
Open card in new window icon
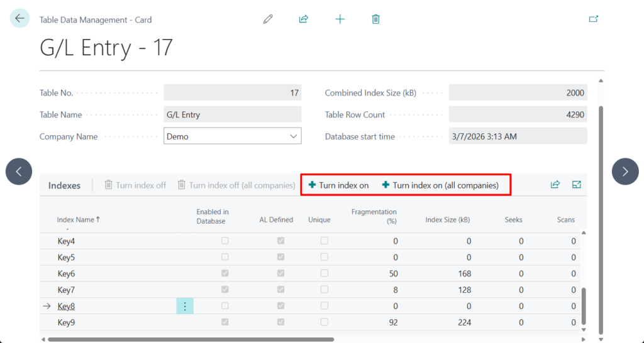(x=593, y=19)
